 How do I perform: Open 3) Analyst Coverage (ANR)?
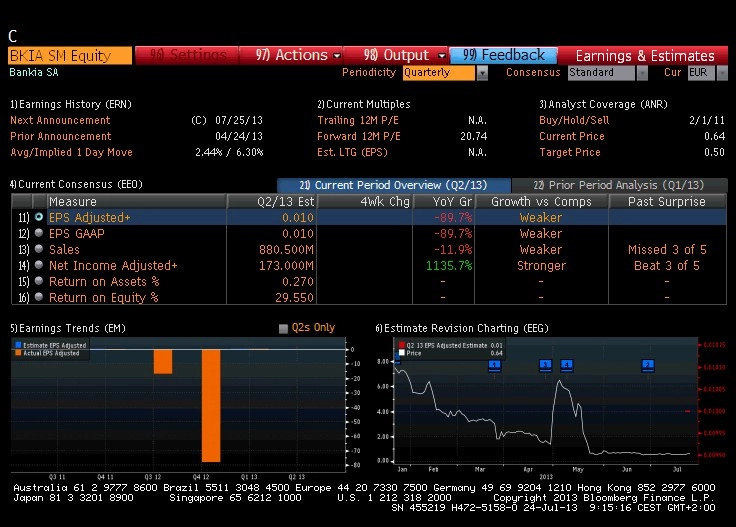tap(603, 104)
